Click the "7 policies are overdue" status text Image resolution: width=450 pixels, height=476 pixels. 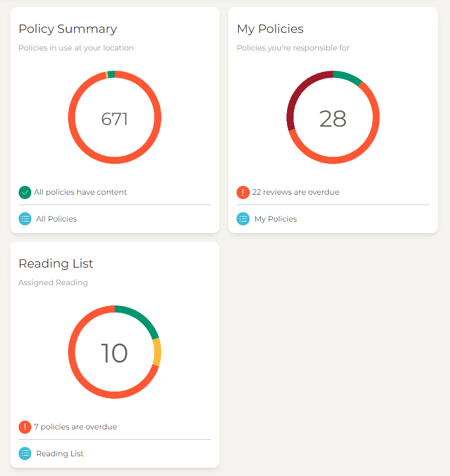(75, 427)
